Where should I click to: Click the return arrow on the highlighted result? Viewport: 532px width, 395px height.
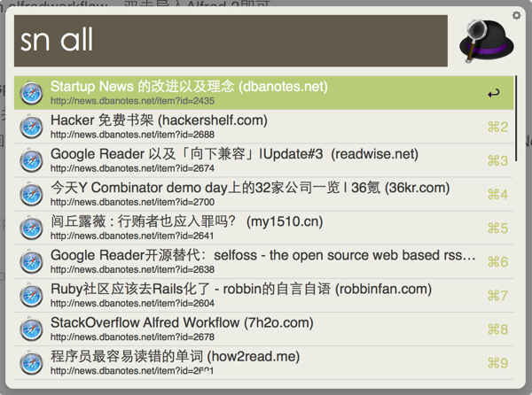[x=494, y=93]
